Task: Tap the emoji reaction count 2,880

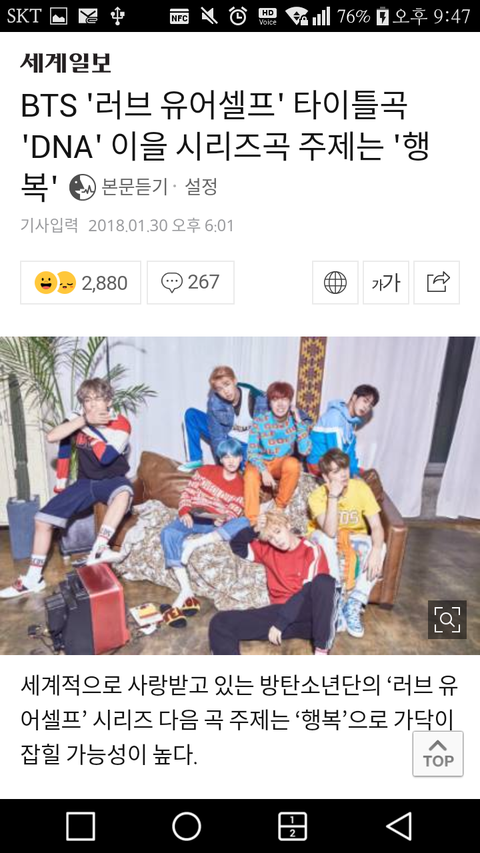Action: pos(81,282)
